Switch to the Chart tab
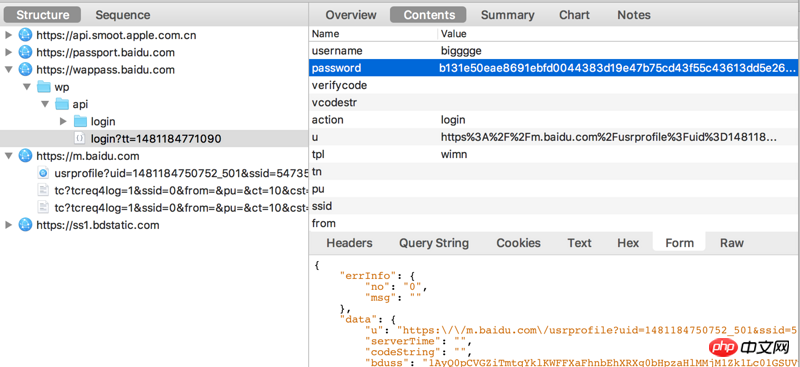 [574, 15]
